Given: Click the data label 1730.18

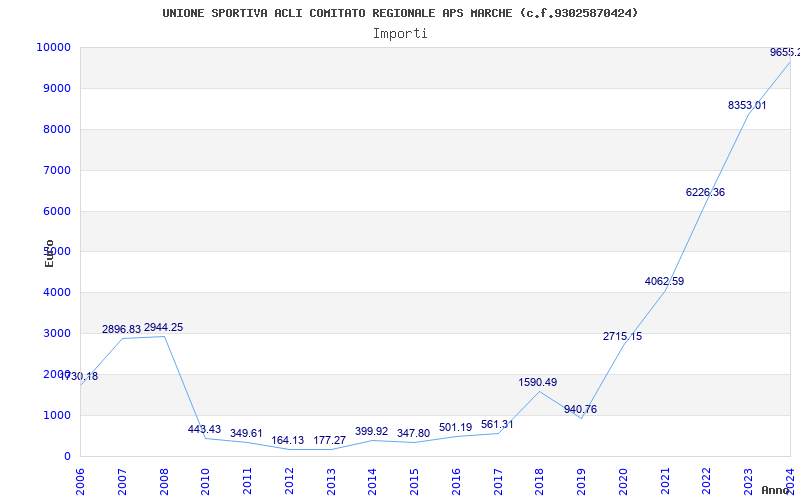Looking at the screenshot, I should pyautogui.click(x=79, y=377).
